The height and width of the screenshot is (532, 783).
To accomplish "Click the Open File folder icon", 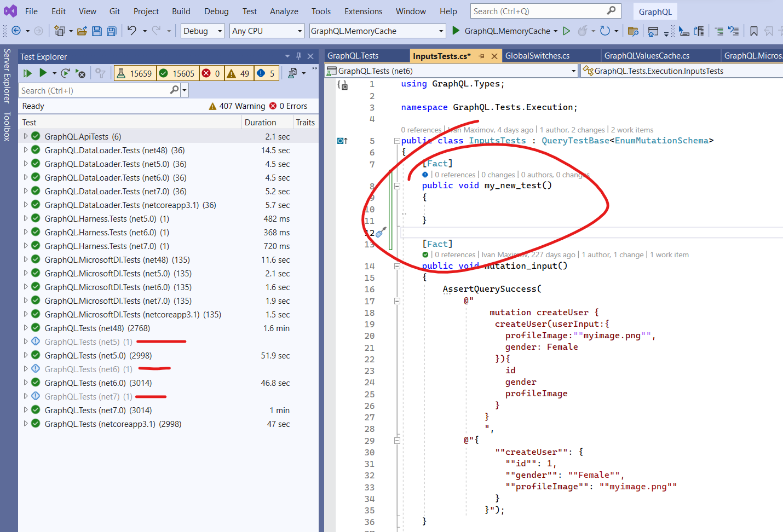I will point(82,31).
